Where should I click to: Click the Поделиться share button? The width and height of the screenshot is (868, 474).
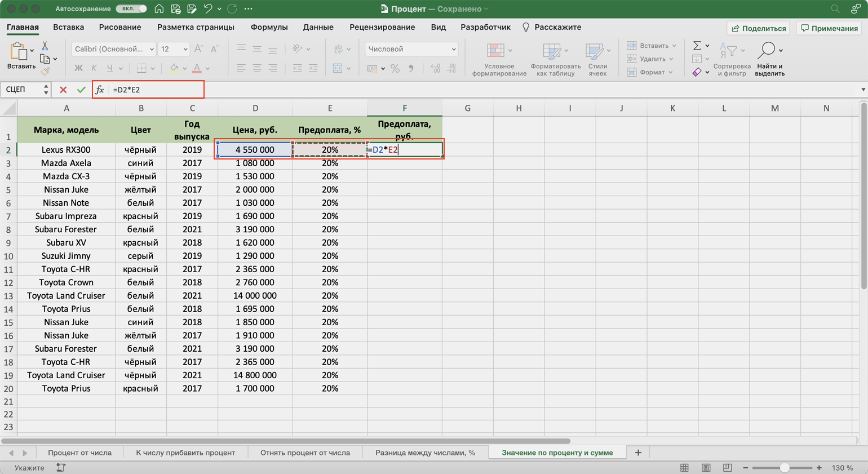(x=759, y=28)
